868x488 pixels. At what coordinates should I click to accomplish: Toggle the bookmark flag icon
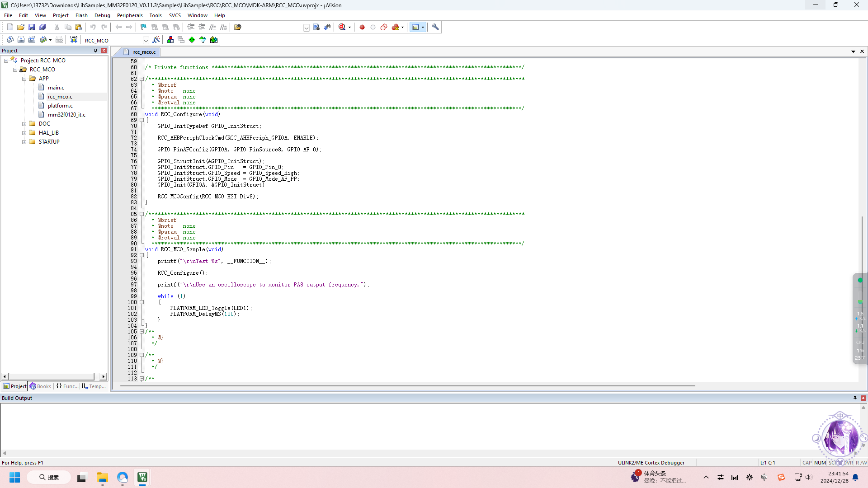(x=143, y=27)
